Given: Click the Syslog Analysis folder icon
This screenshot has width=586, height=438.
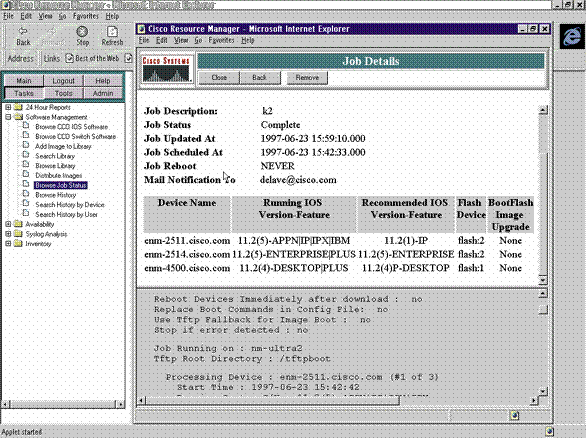Looking at the screenshot, I should tap(18, 234).
